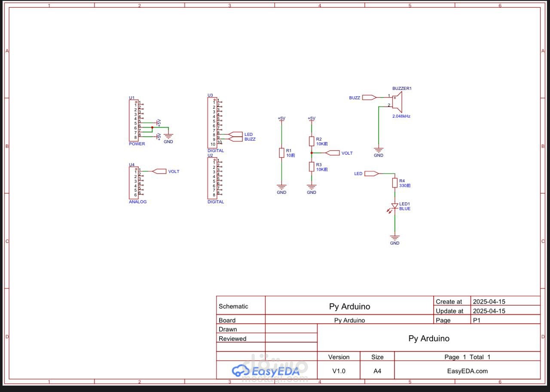
Task: Click the Drawn field label
Action: pyautogui.click(x=228, y=330)
